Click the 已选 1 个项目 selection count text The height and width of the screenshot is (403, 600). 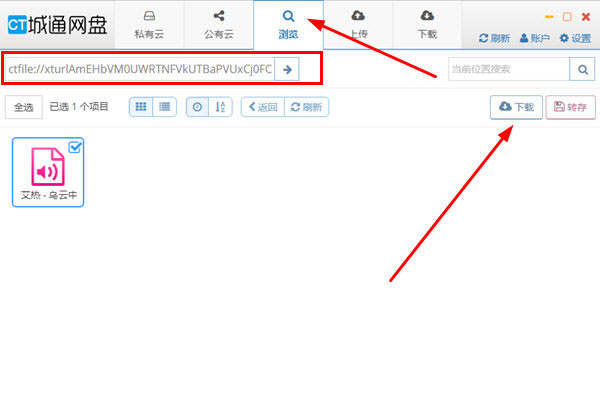pos(79,107)
